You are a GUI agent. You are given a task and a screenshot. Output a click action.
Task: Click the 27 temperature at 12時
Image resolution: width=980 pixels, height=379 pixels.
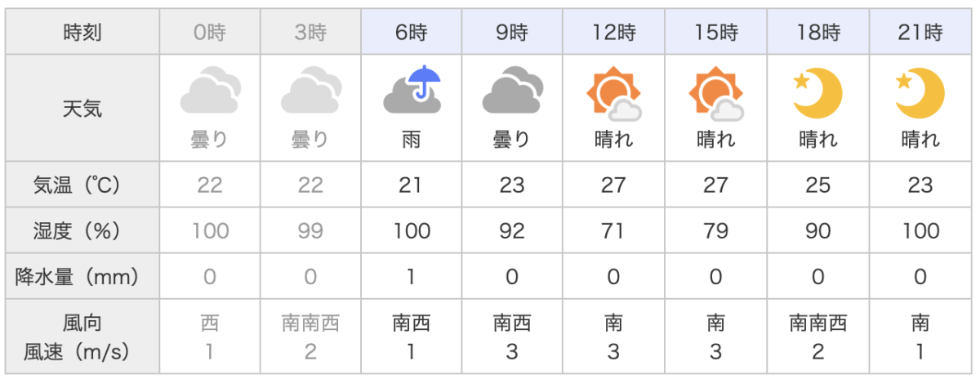pos(614,185)
